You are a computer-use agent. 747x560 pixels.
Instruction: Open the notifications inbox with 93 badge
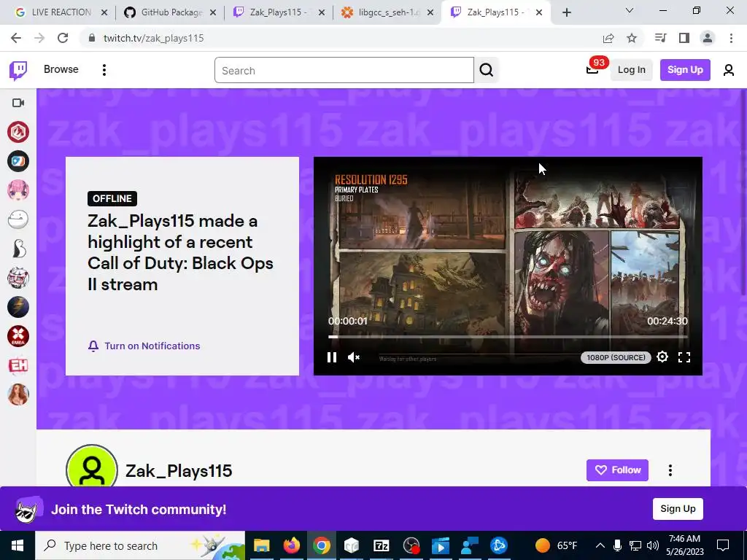click(x=592, y=70)
